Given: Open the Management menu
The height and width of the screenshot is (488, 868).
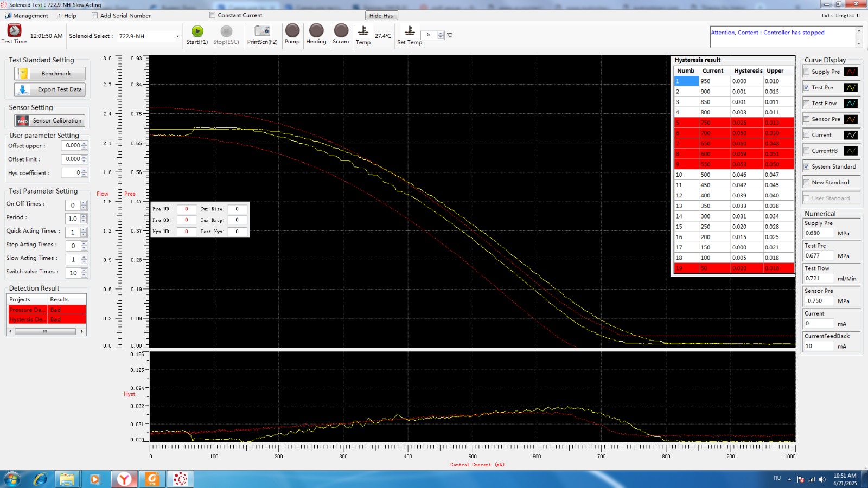Looking at the screenshot, I should click(27, 16).
